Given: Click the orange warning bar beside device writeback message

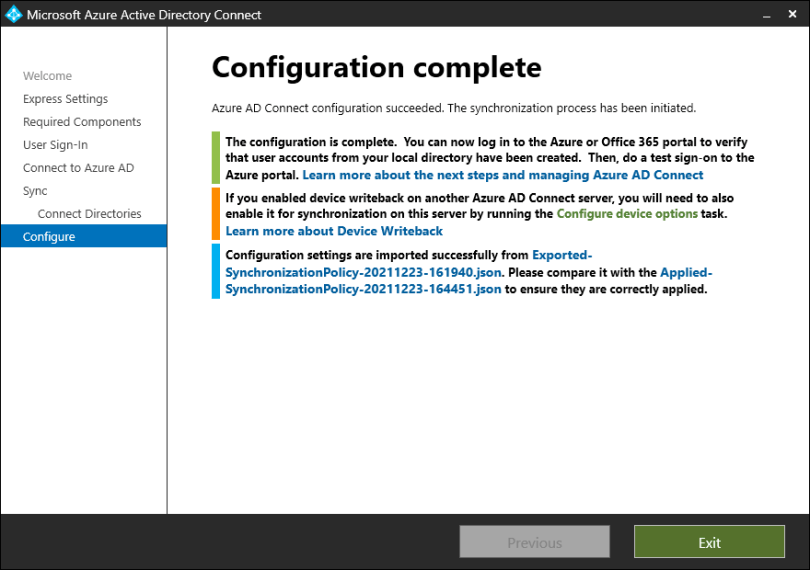Looking at the screenshot, I should [215, 214].
